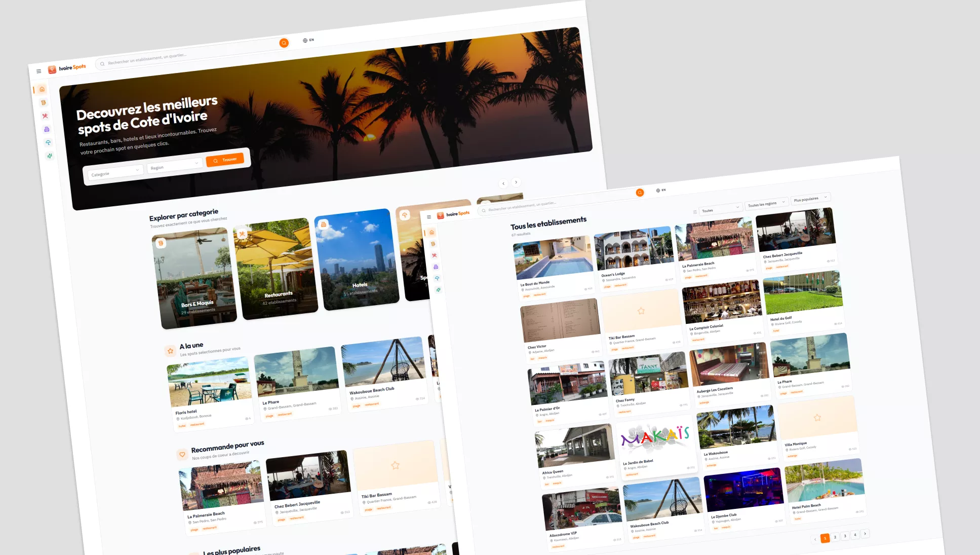Expand the Region dropdown in the hero search
980x555 pixels.
coord(174,166)
